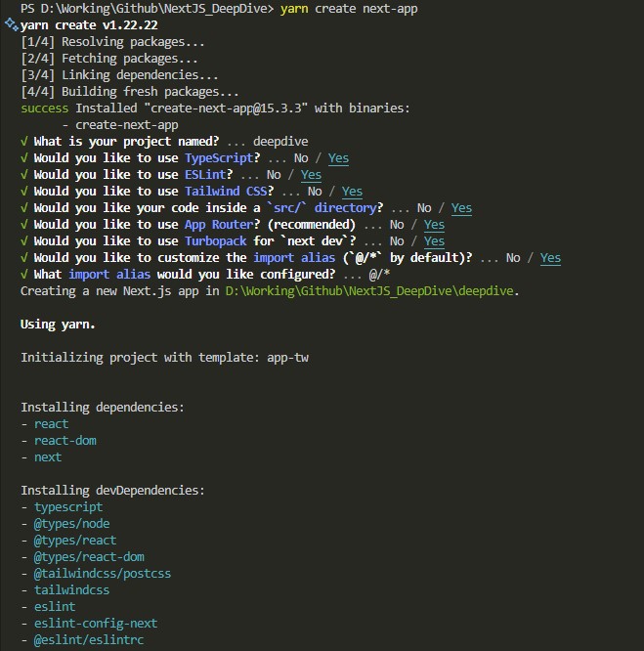Image resolution: width=644 pixels, height=651 pixels.
Task: Click the 'Using yarn.' line
Action: pos(58,325)
